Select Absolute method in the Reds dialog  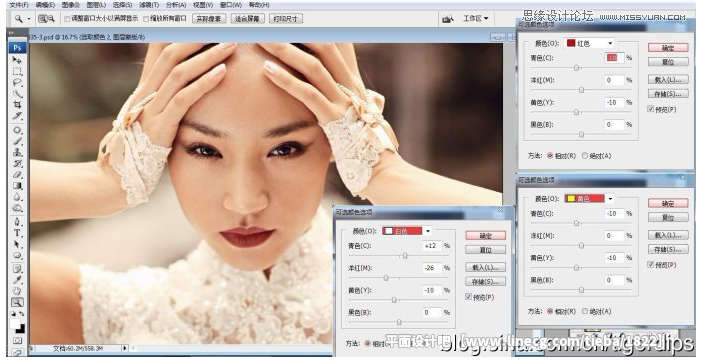click(x=585, y=156)
